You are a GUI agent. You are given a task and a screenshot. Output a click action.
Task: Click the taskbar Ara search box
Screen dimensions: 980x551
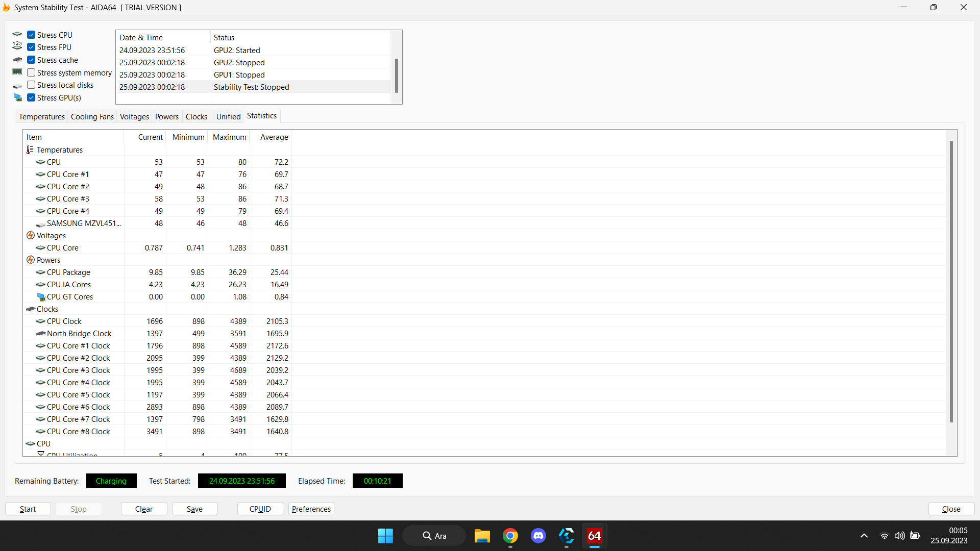[x=434, y=536]
